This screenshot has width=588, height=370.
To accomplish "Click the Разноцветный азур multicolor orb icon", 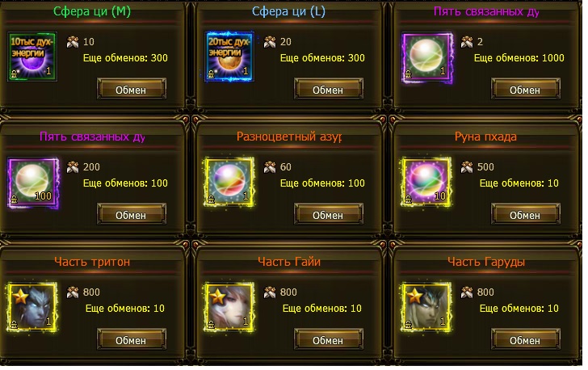I will [229, 182].
